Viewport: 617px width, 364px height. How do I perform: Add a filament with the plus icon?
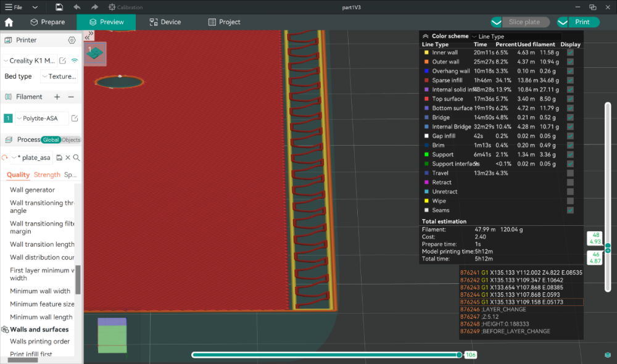pyautogui.click(x=57, y=97)
